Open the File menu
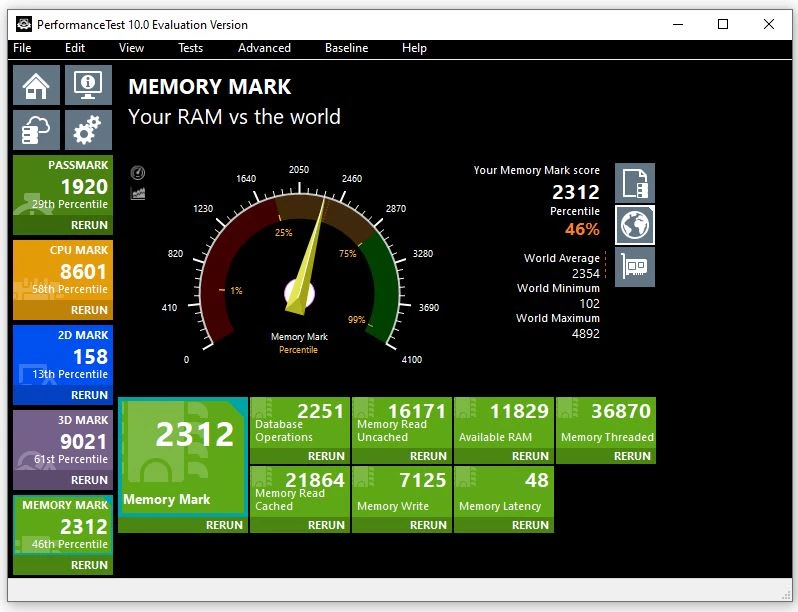798x612 pixels. point(22,48)
